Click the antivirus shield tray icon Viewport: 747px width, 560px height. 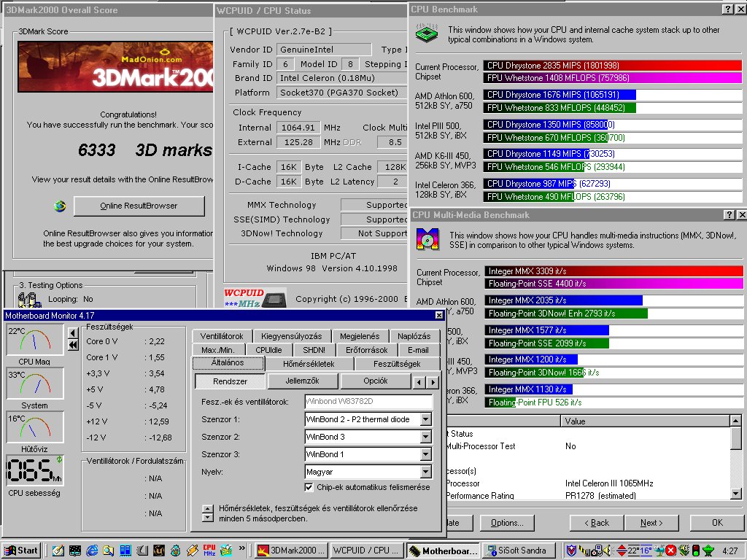coord(571,551)
